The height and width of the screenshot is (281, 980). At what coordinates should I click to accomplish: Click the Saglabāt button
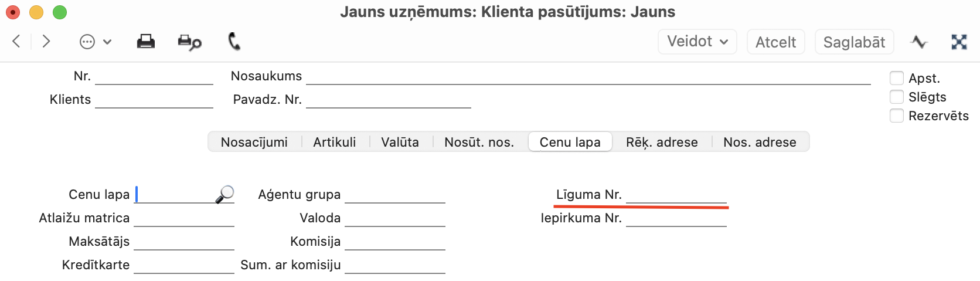coord(855,42)
